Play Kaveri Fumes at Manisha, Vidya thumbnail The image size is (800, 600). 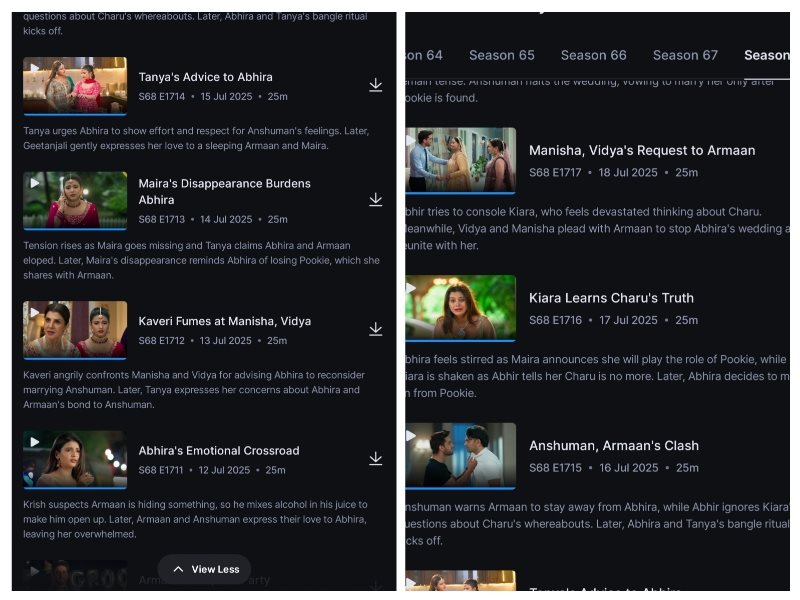(x=75, y=329)
